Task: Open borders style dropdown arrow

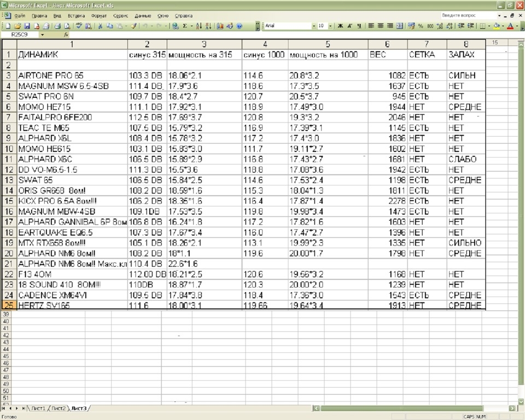Action: (489, 26)
